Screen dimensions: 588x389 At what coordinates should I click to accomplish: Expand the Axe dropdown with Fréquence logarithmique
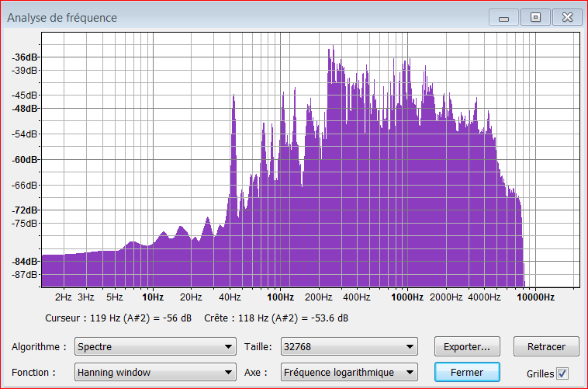[349, 373]
